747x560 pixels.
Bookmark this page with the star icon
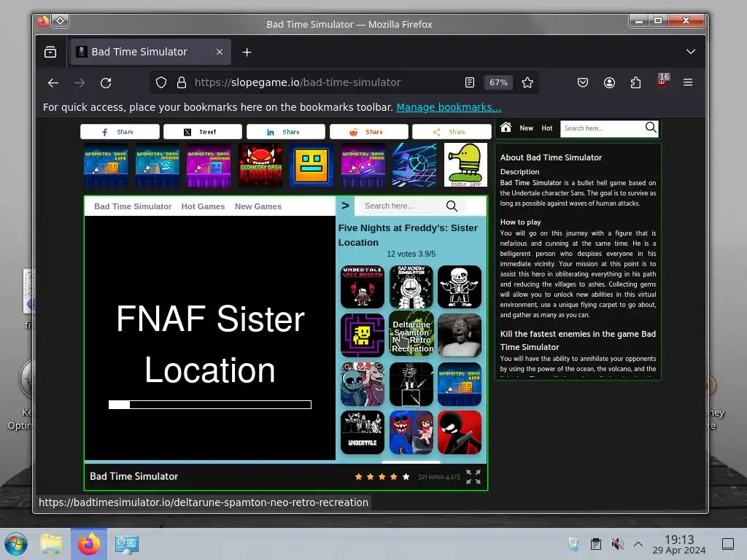click(x=527, y=82)
